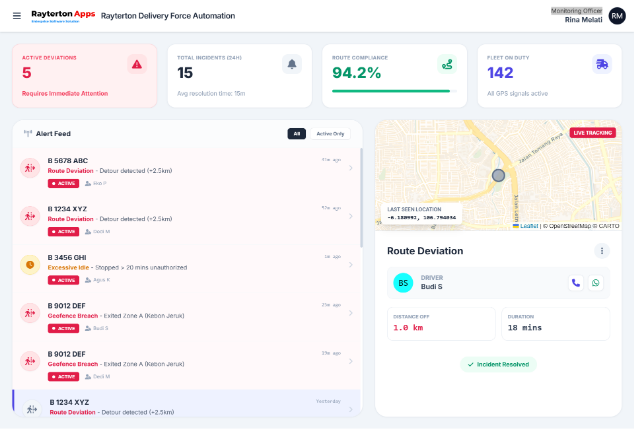Viewport: 635px width, 429px height.
Task: Click the Excessive Idle clock icon
Action: tap(30, 265)
